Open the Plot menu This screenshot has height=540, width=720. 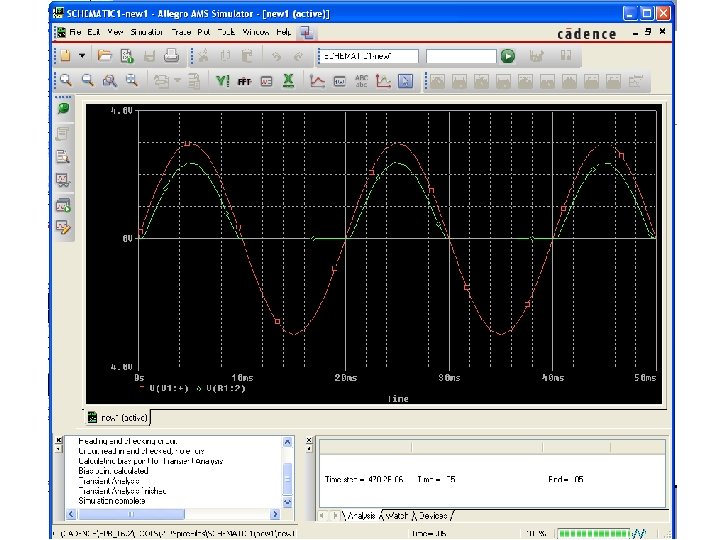[x=206, y=32]
